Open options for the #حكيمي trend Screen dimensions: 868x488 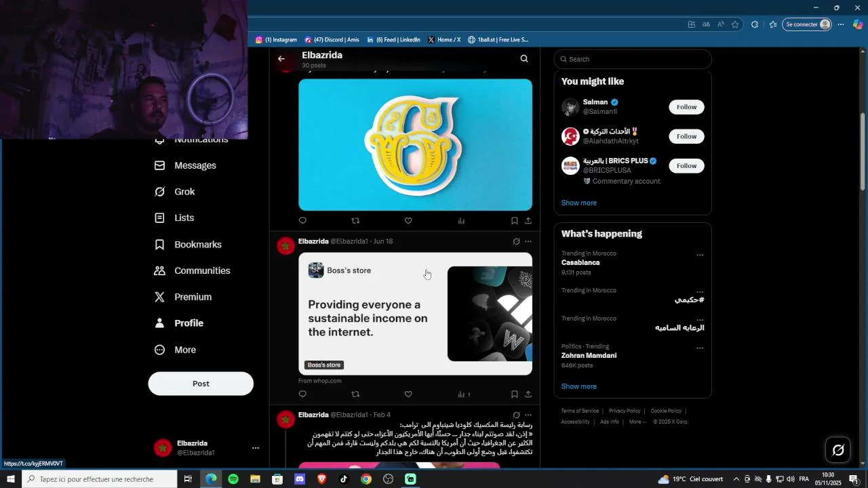(700, 292)
